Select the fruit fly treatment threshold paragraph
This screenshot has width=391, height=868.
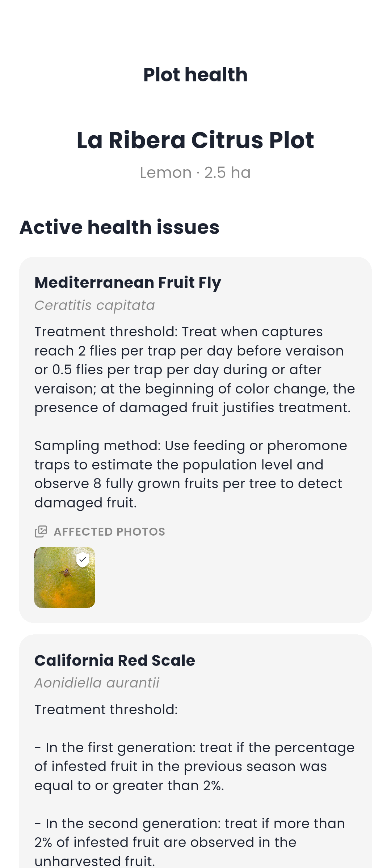pos(195,370)
